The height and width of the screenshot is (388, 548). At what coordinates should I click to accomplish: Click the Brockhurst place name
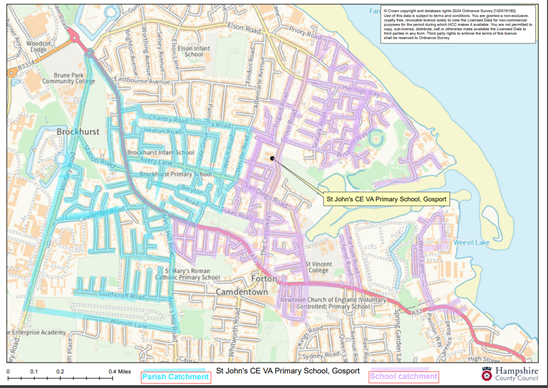pyautogui.click(x=78, y=132)
